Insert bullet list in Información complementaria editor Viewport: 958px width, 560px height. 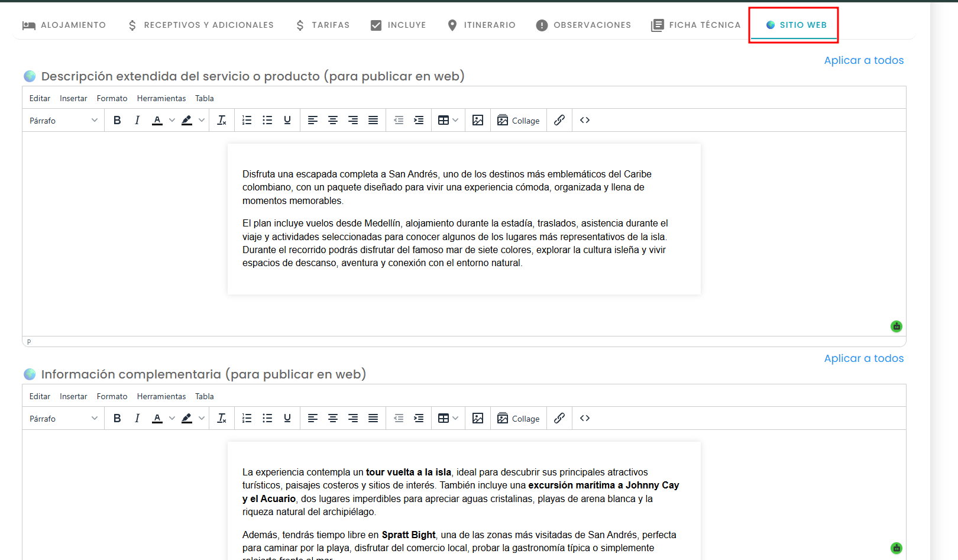267,418
